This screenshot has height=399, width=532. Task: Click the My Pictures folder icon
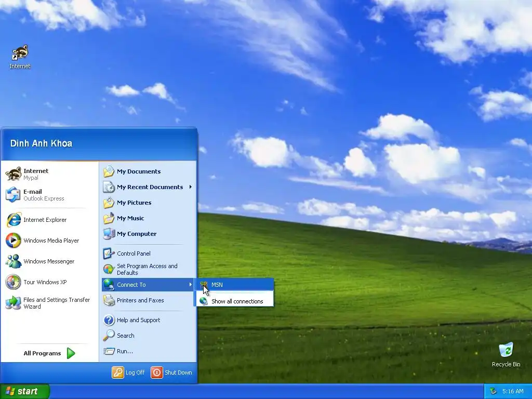point(109,203)
